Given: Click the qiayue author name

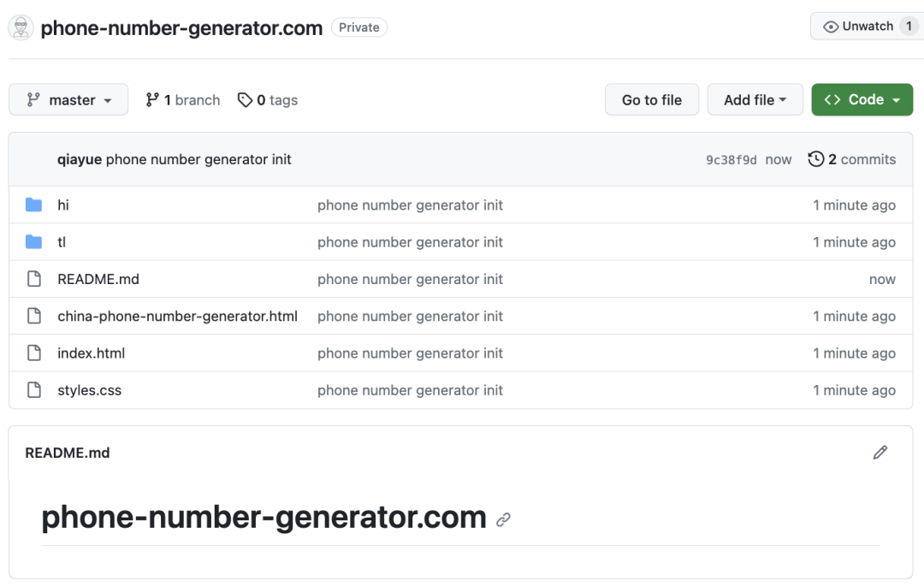Looking at the screenshot, I should tap(80, 159).
